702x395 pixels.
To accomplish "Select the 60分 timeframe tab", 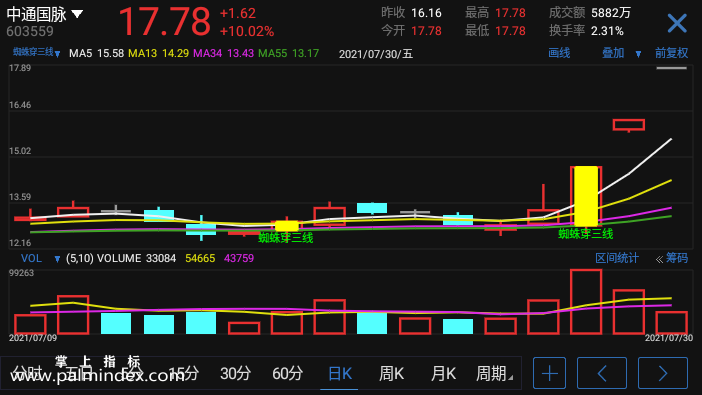I will tap(287, 373).
